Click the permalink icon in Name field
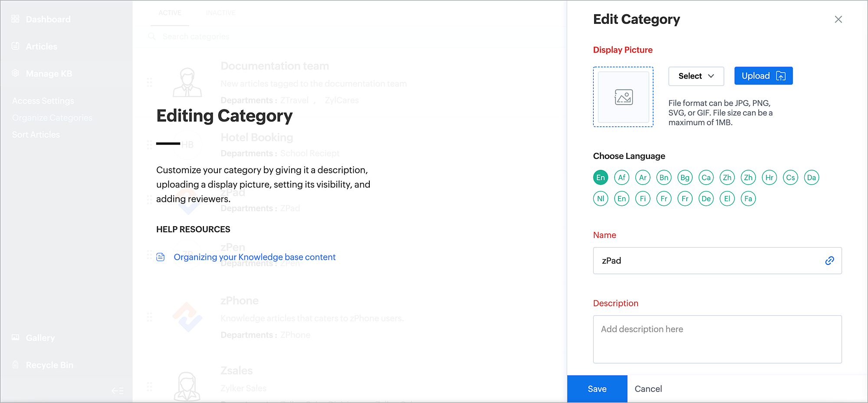Screen dimensions: 868x403 click(829, 261)
